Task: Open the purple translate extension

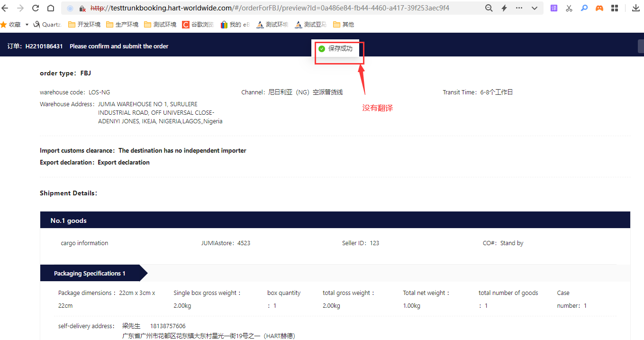Action: coord(553,8)
